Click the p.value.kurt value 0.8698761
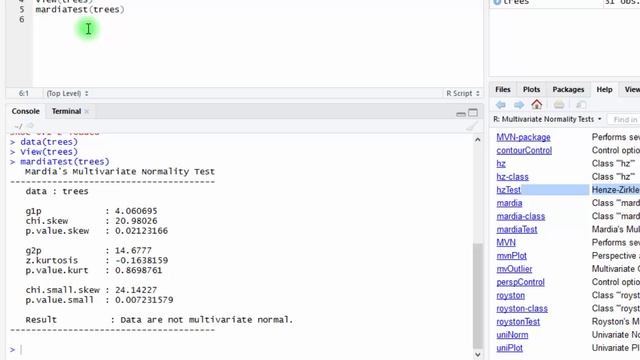640x360 pixels. click(x=138, y=270)
